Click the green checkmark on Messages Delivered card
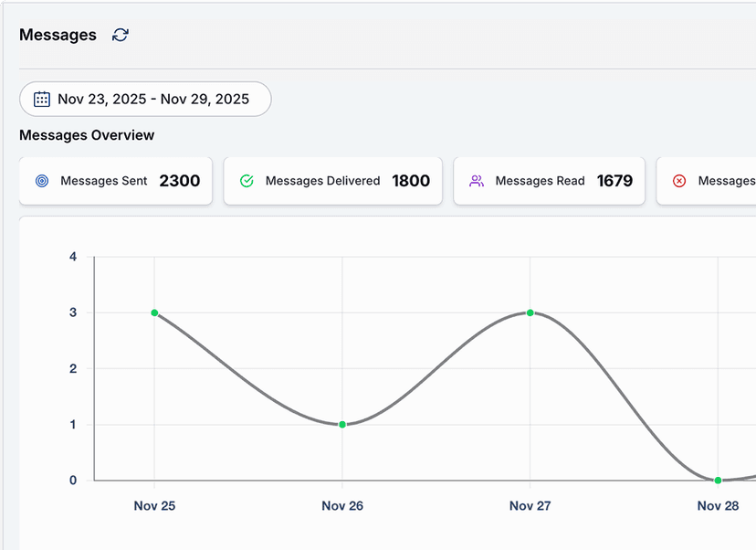This screenshot has width=756, height=550. pyautogui.click(x=247, y=181)
